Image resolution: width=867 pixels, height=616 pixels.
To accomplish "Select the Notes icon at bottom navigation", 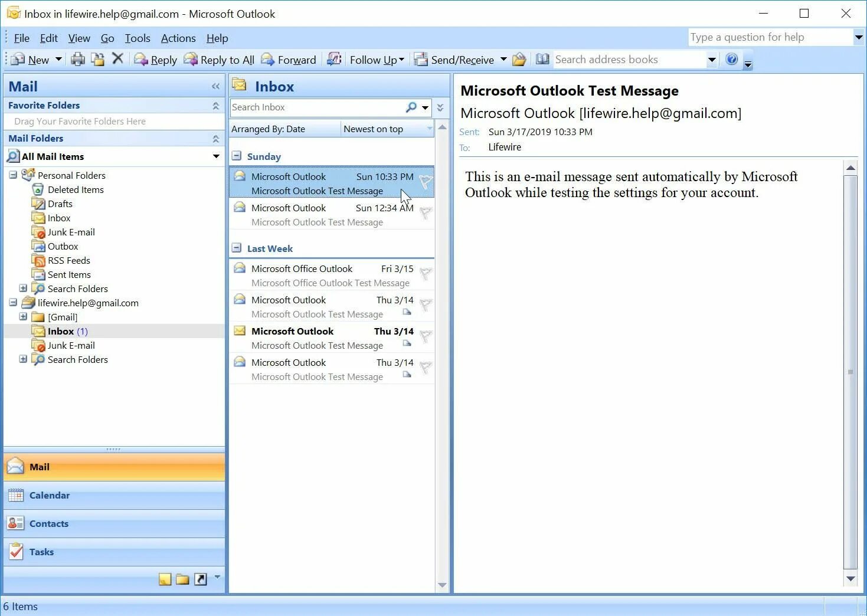I will click(x=165, y=579).
